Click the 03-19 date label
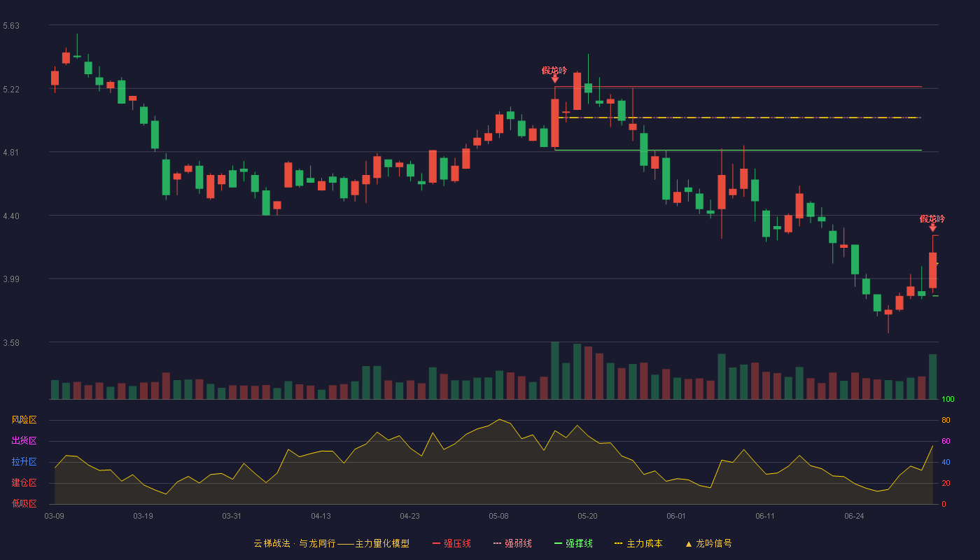Screen dimensions: 980x560 pos(143,516)
